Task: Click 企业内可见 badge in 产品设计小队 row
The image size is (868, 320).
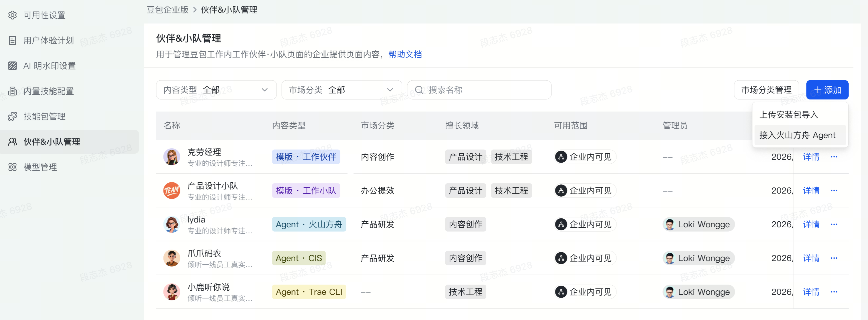Action: 585,191
